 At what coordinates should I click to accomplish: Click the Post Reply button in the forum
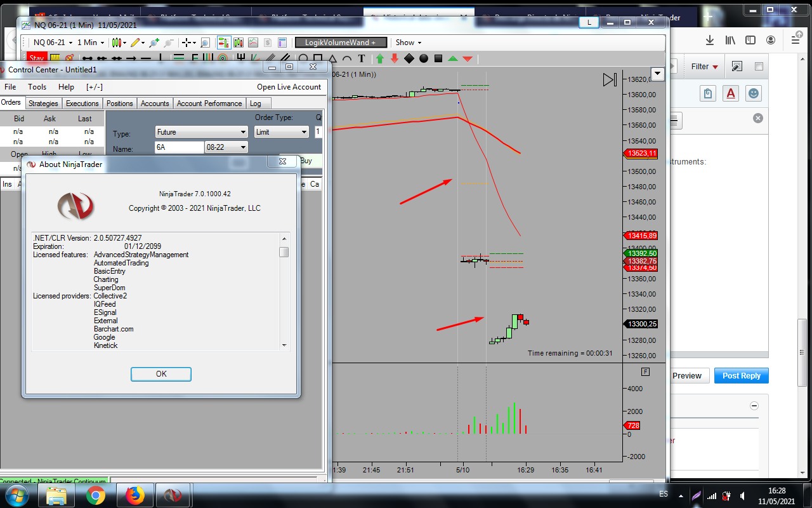(x=742, y=376)
